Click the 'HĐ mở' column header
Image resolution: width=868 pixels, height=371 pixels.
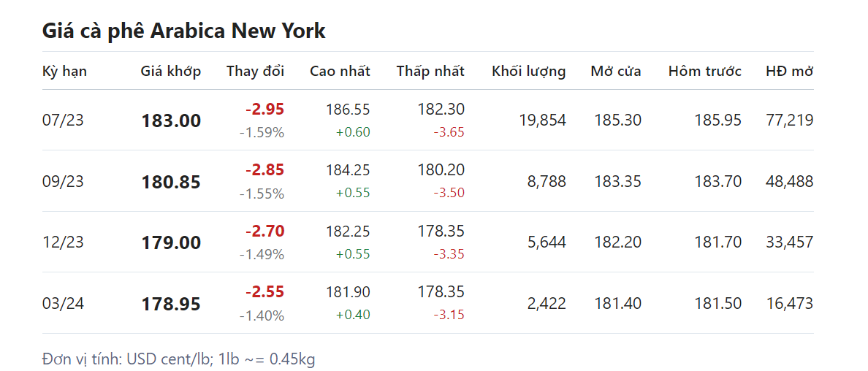789,71
